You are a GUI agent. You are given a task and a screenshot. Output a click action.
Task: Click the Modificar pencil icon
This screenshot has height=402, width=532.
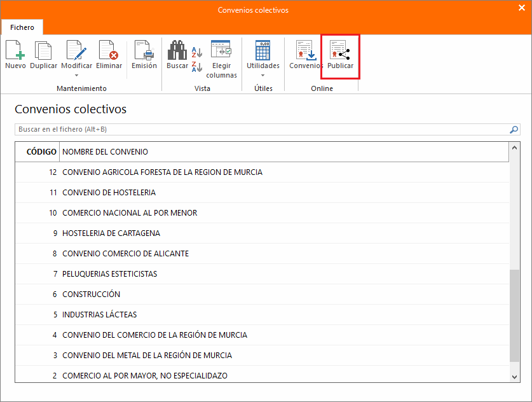(x=76, y=50)
